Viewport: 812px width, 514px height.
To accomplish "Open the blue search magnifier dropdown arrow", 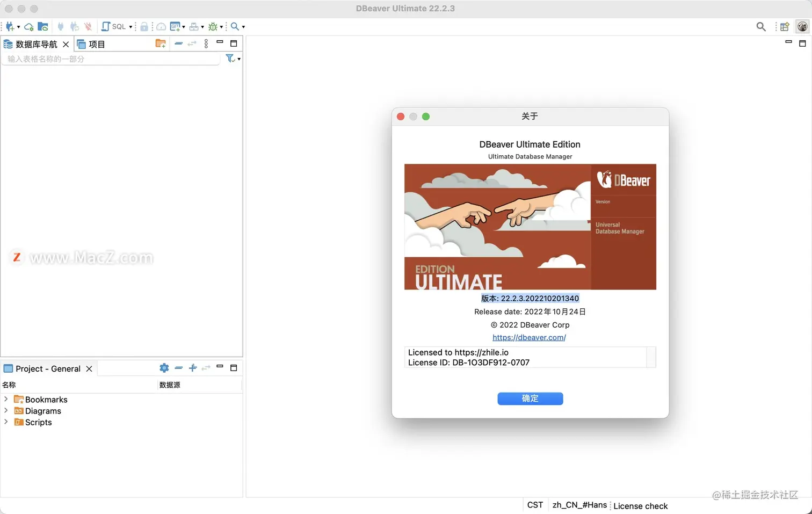I will (243, 27).
